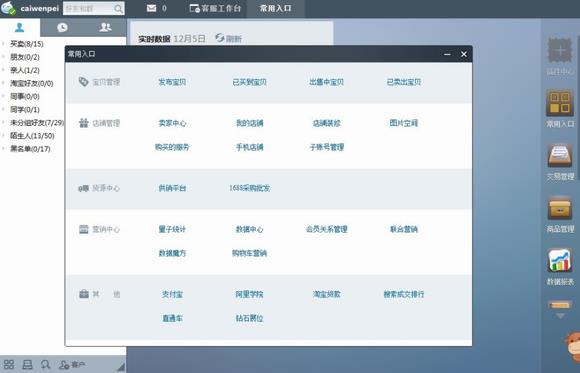Click the 店铺管理 category icon
The height and width of the screenshot is (373, 580).
tap(84, 123)
